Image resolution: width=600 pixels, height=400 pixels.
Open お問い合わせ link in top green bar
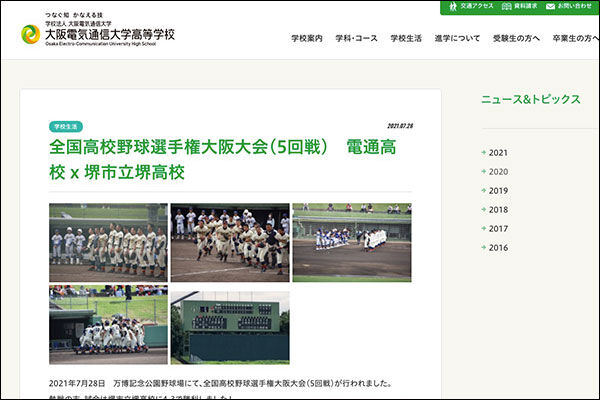[574, 6]
